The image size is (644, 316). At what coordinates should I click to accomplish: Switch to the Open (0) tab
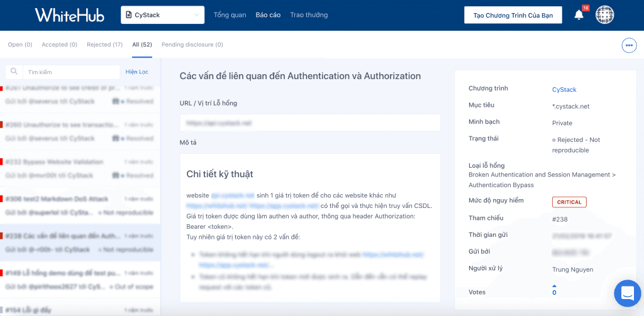[x=20, y=45]
